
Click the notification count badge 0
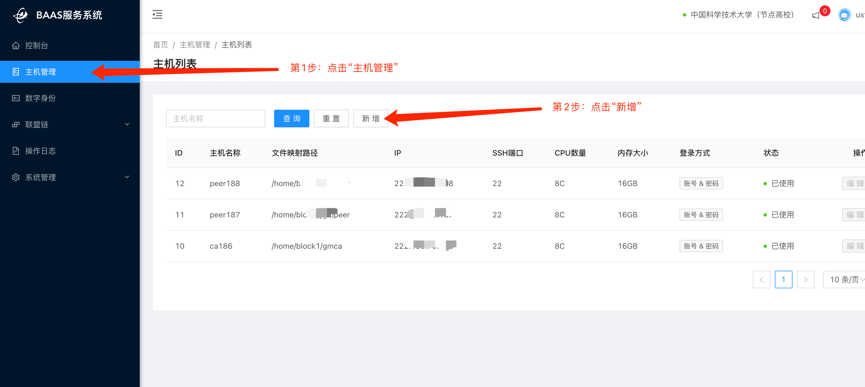tap(825, 10)
